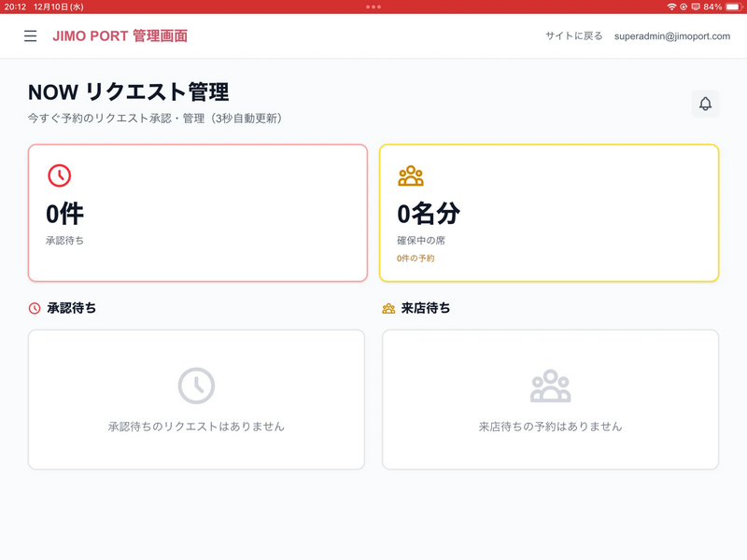Click the NOW リクエスト管理 page heading
The width and height of the screenshot is (747, 560).
pos(129,91)
